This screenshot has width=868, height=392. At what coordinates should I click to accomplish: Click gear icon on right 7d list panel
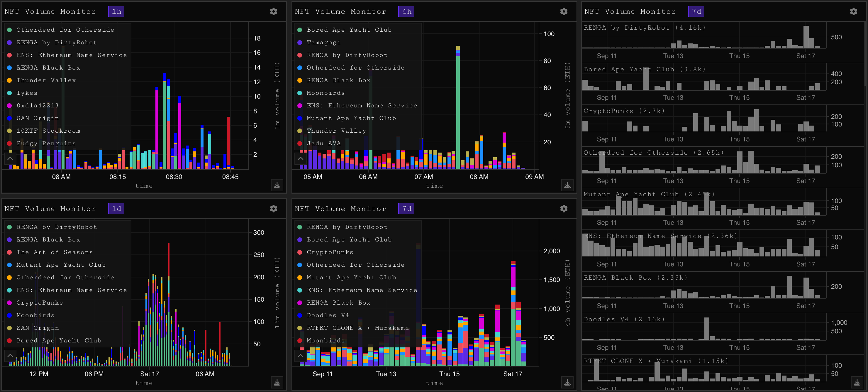pyautogui.click(x=853, y=11)
